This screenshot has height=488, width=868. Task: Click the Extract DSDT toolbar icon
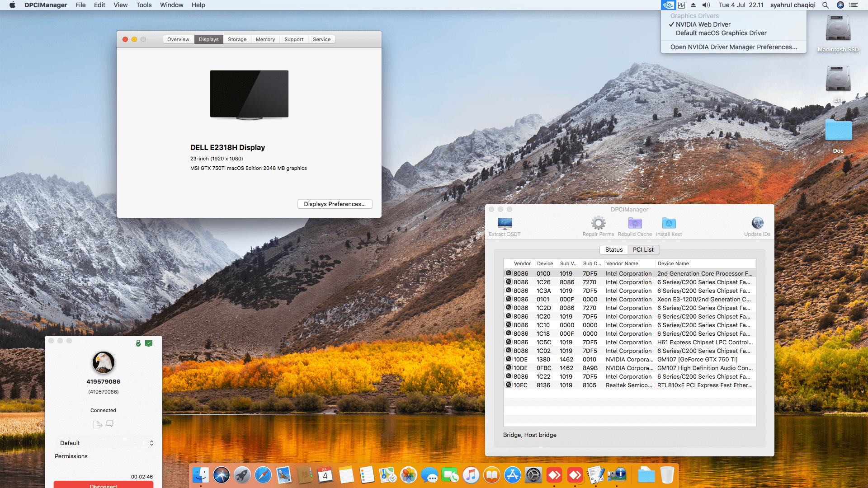tap(505, 224)
